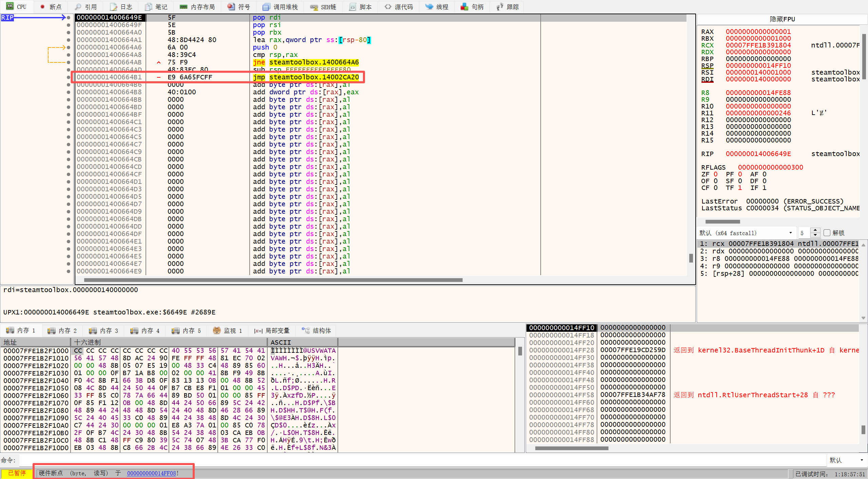Screen dimensions: 868x479
Task: Open the 线程 threads tab icon
Action: (429, 7)
